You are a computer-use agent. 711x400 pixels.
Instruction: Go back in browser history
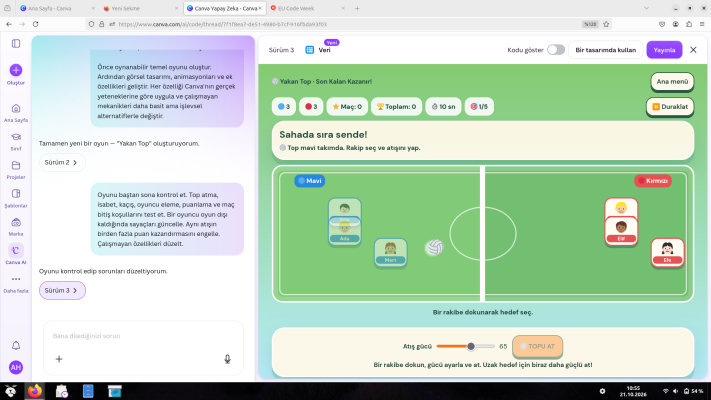click(x=9, y=24)
